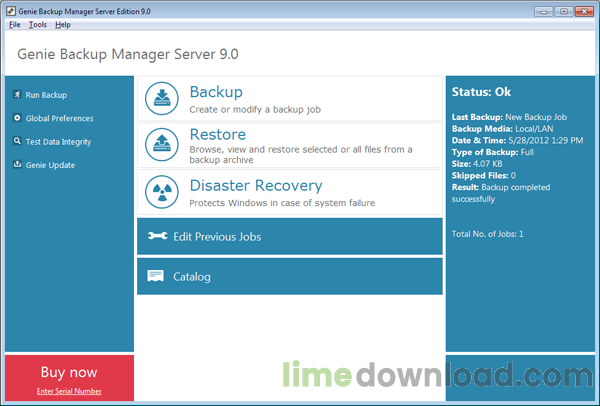Open the Tools menu
Screen dimensions: 600x406
coord(38,25)
